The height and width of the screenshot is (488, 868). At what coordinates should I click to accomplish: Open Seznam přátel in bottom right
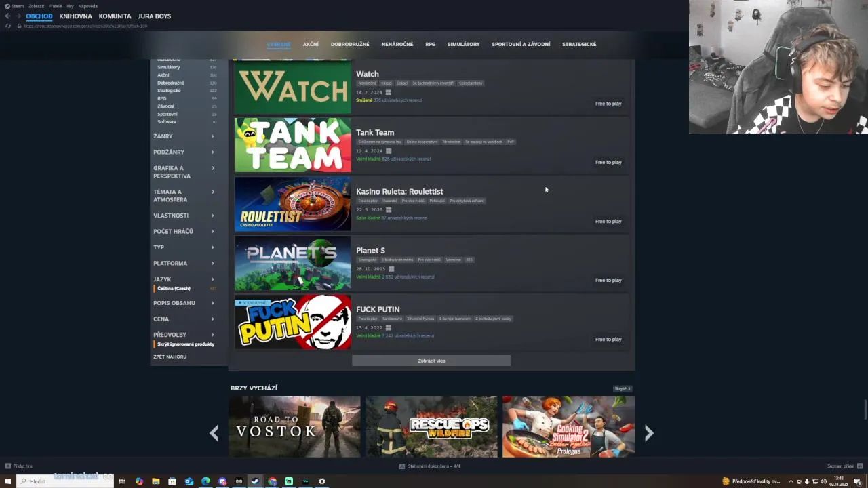841,466
